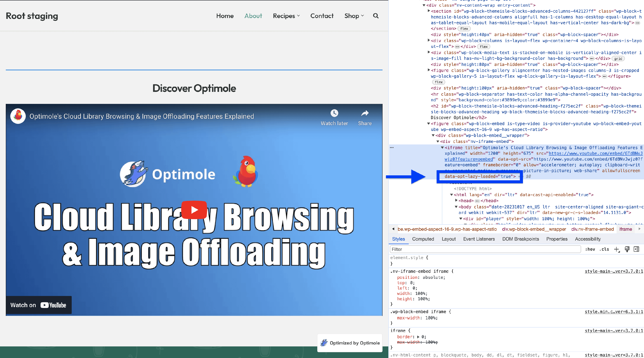This screenshot has height=358, width=644.
Task: Click the YouTube play button
Action: [194, 209]
